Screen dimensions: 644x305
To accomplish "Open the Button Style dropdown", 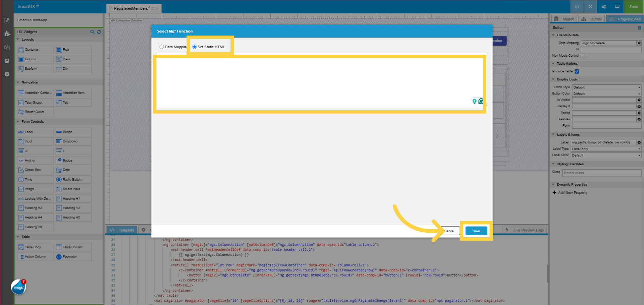I will (607, 87).
